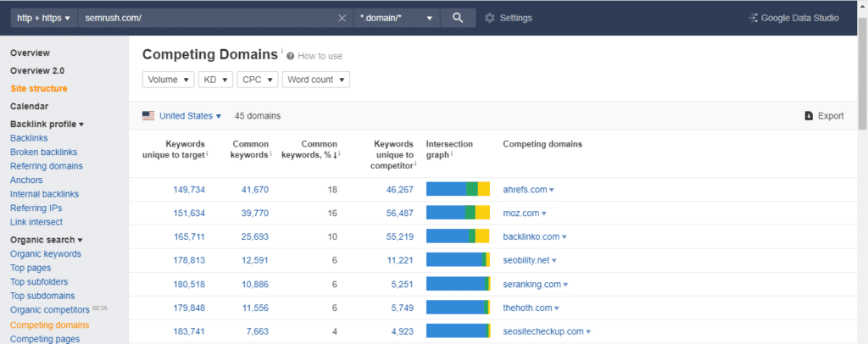Image resolution: width=868 pixels, height=344 pixels.
Task: Click the Keywords unique to competitor column header
Action: [x=394, y=154]
